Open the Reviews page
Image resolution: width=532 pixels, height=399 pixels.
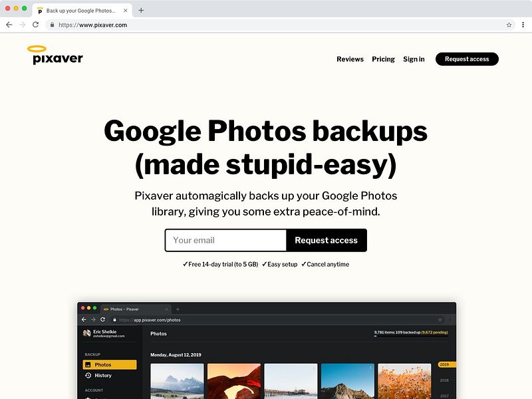350,59
